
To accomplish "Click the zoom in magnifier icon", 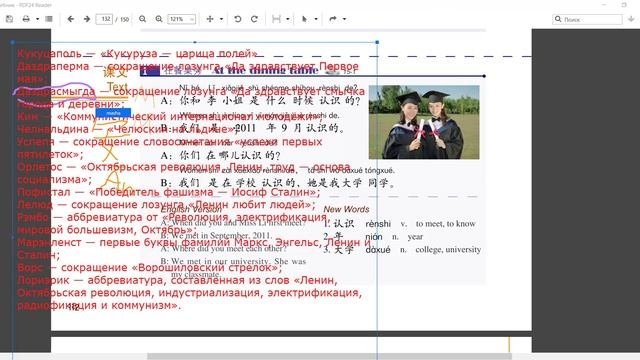I will click(x=159, y=19).
